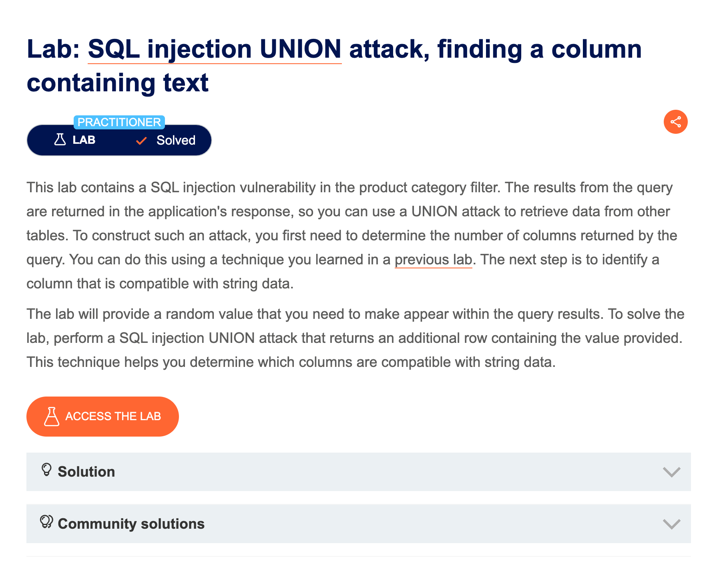Expand the Community solutions chevron arrow
The width and height of the screenshot is (723, 588).
(671, 524)
